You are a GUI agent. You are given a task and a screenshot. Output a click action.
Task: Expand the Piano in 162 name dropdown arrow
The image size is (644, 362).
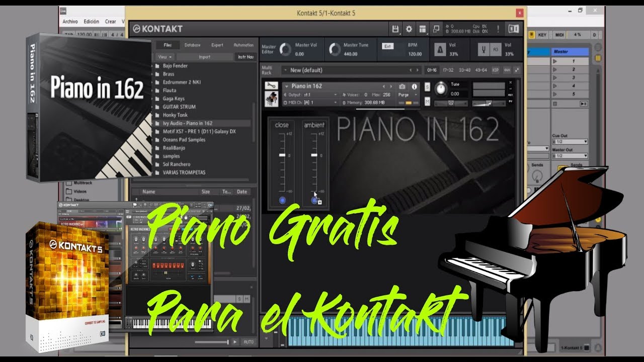point(286,86)
